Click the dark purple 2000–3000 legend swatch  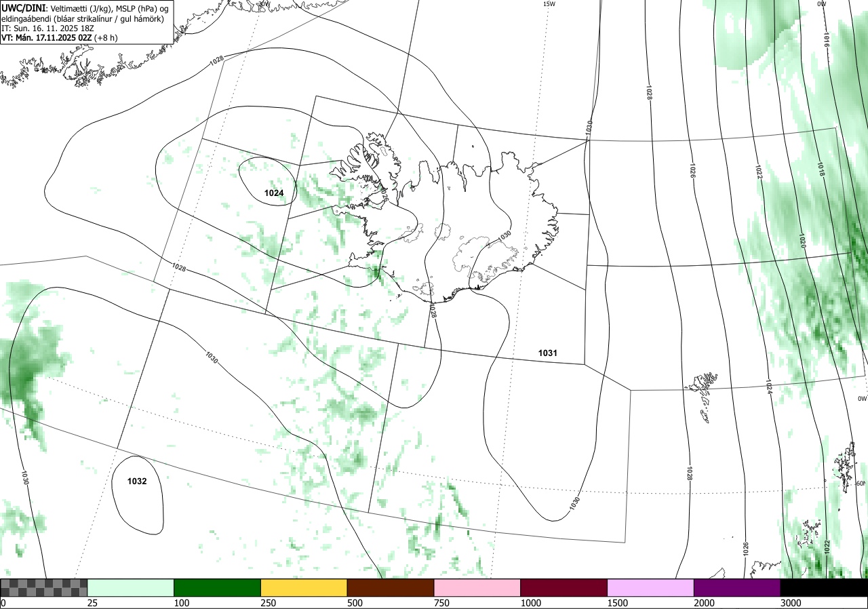click(737, 587)
